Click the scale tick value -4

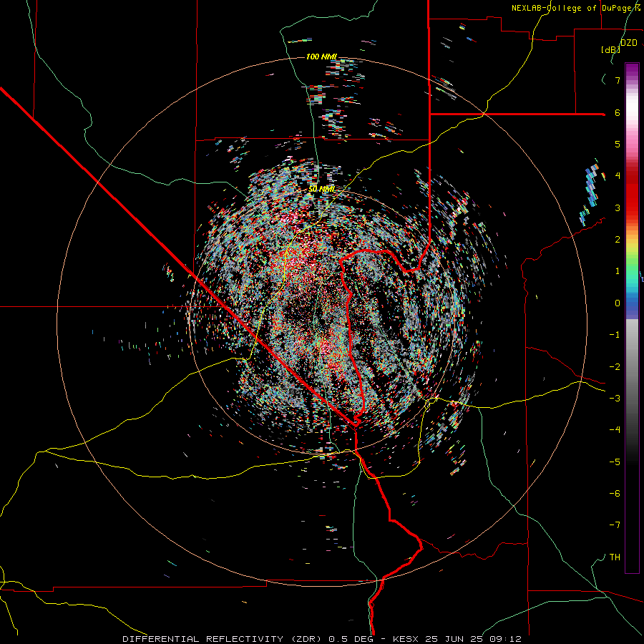pos(615,429)
